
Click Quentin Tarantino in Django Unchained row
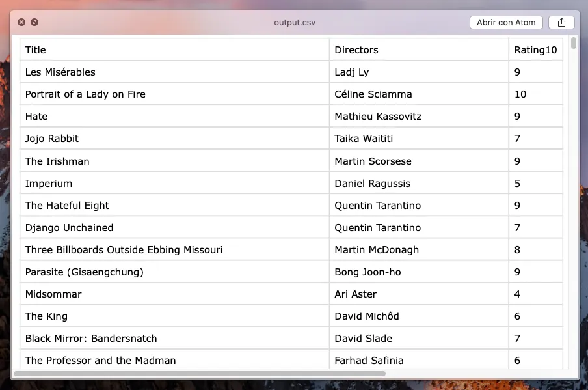tap(419, 227)
